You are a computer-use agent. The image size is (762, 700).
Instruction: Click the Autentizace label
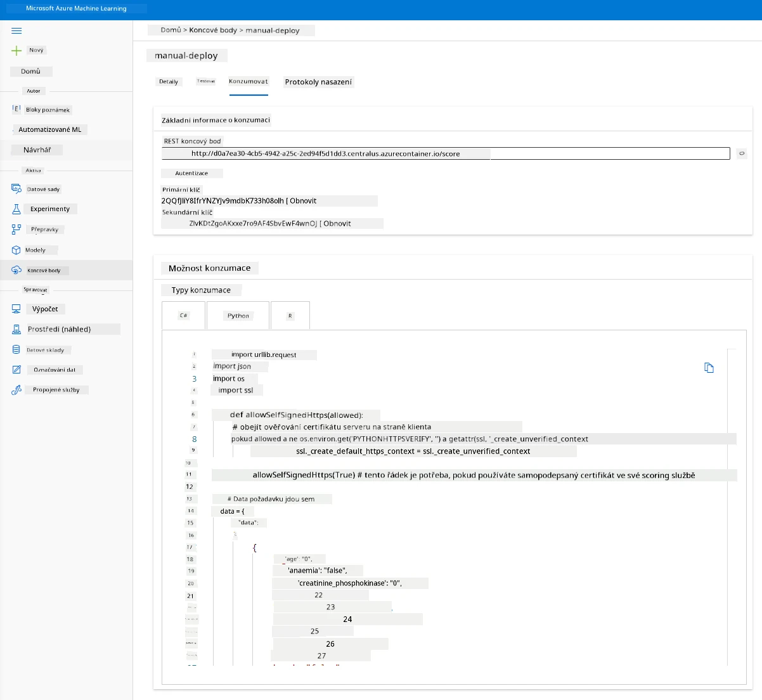[191, 173]
